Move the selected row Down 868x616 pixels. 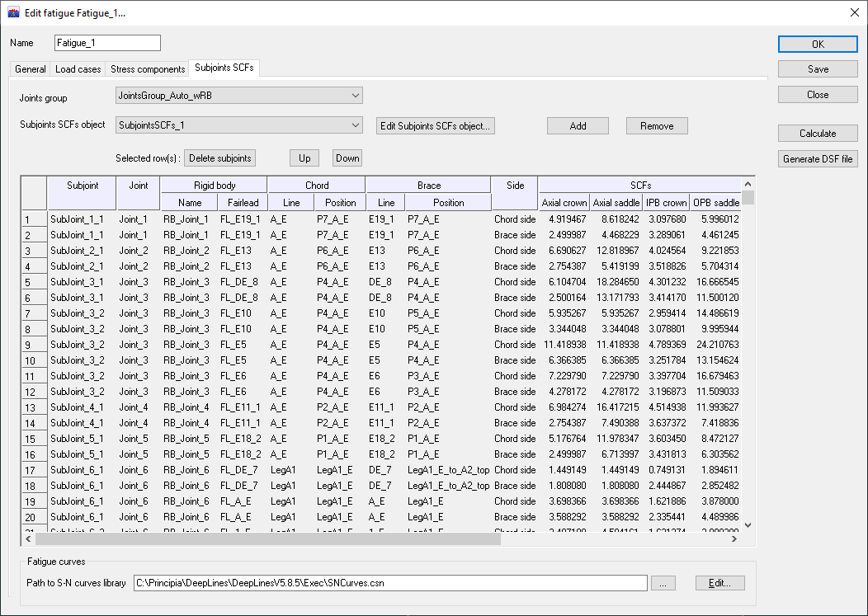click(x=347, y=158)
